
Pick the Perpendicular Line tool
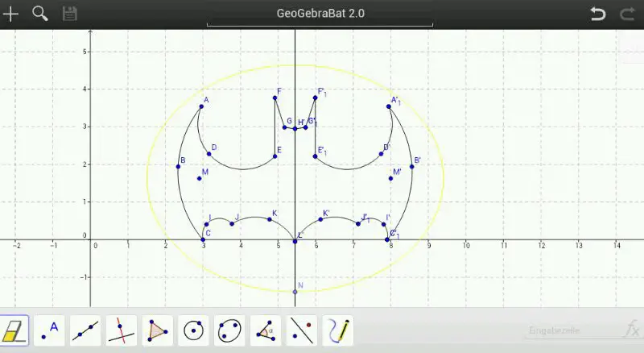(122, 330)
